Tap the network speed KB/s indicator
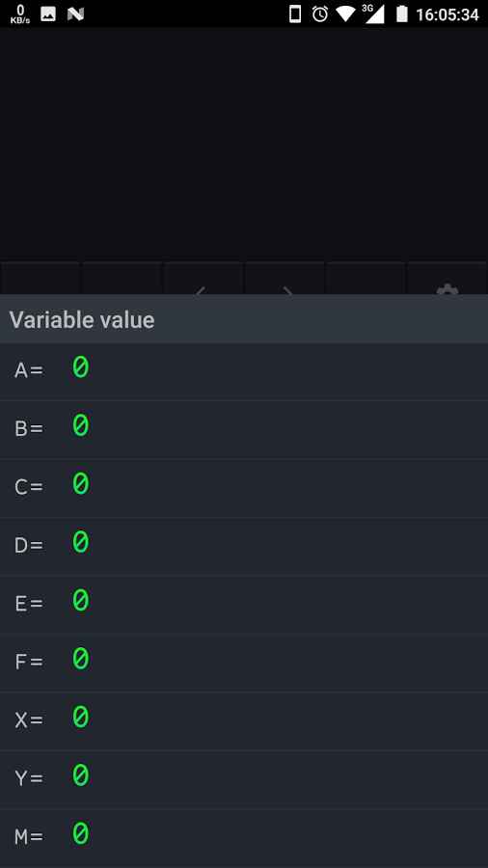Viewport: 488px width, 868px height. [20, 14]
